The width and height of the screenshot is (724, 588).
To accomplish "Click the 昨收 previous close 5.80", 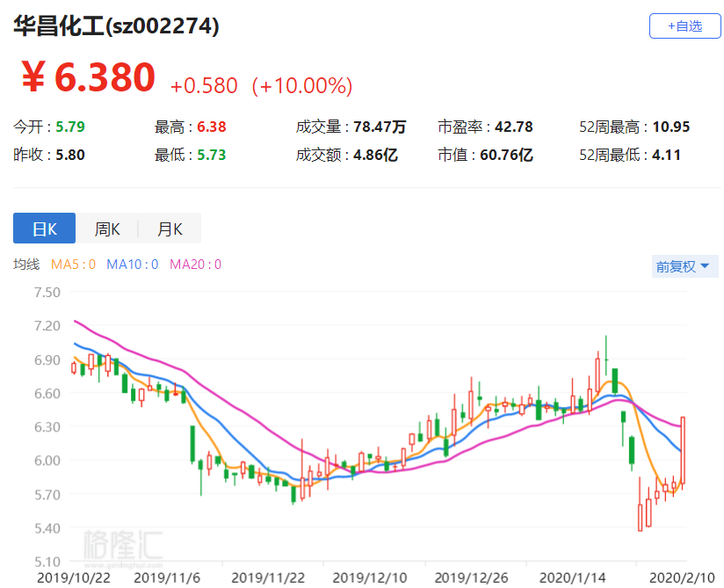I will pyautogui.click(x=70, y=155).
